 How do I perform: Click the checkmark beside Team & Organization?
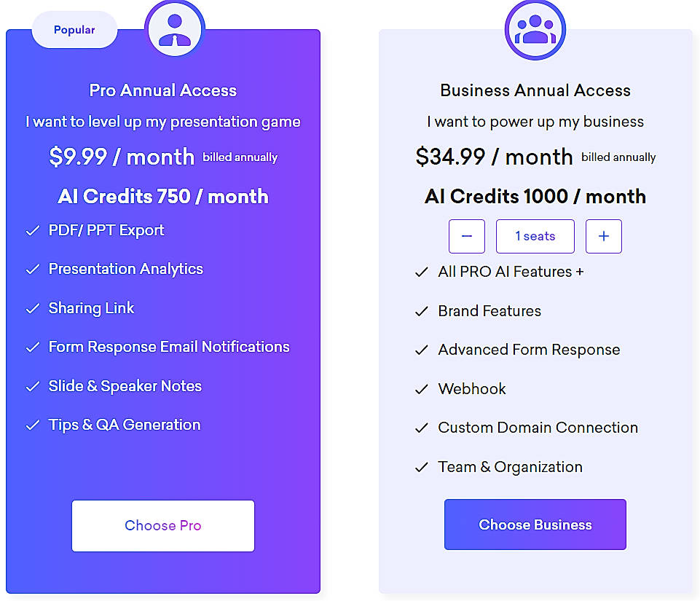coord(422,466)
